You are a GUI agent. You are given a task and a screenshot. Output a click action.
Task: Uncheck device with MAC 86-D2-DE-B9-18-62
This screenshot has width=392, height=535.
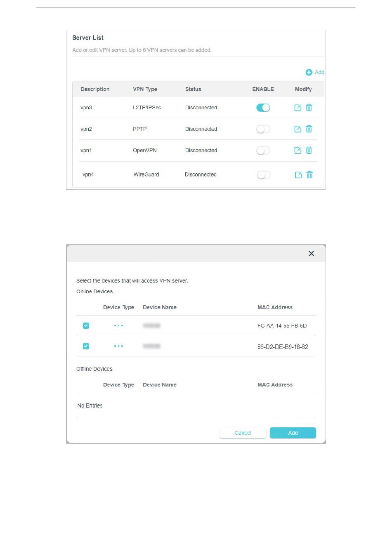(x=86, y=346)
